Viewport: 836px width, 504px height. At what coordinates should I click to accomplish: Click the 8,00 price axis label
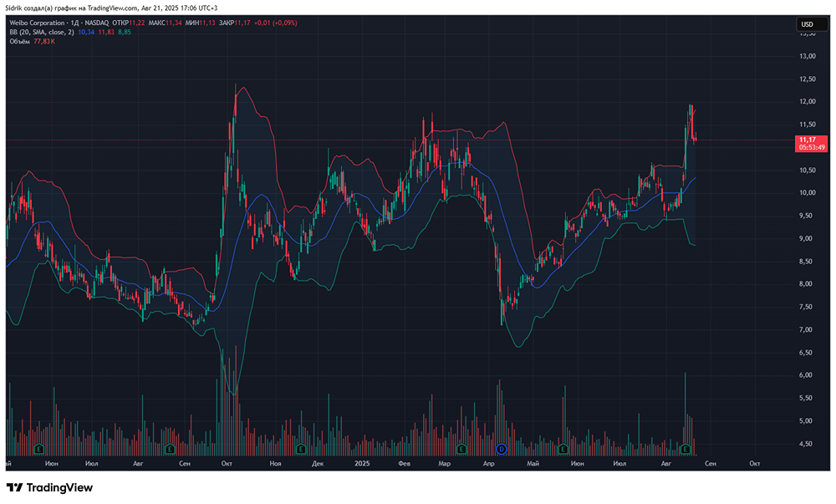click(808, 284)
